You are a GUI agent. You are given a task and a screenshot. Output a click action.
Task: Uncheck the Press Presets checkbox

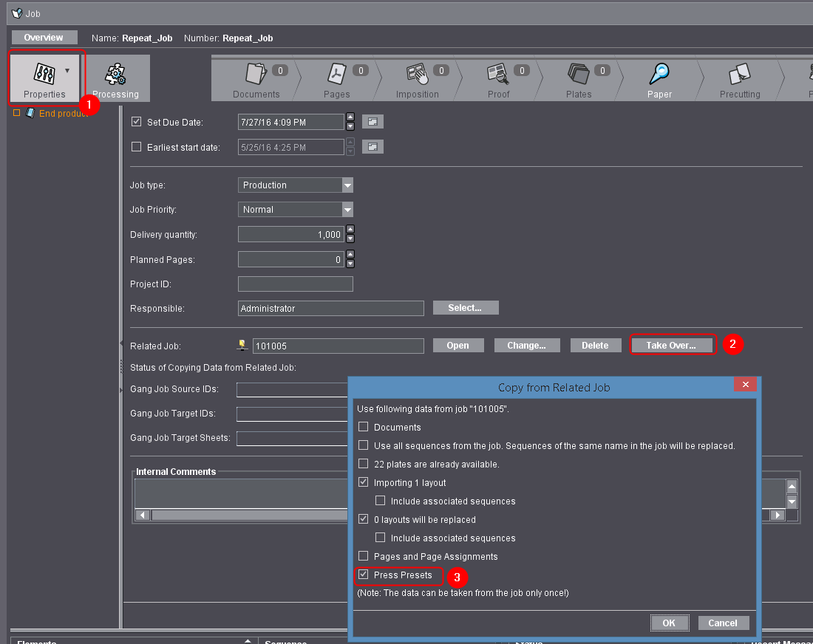click(363, 575)
